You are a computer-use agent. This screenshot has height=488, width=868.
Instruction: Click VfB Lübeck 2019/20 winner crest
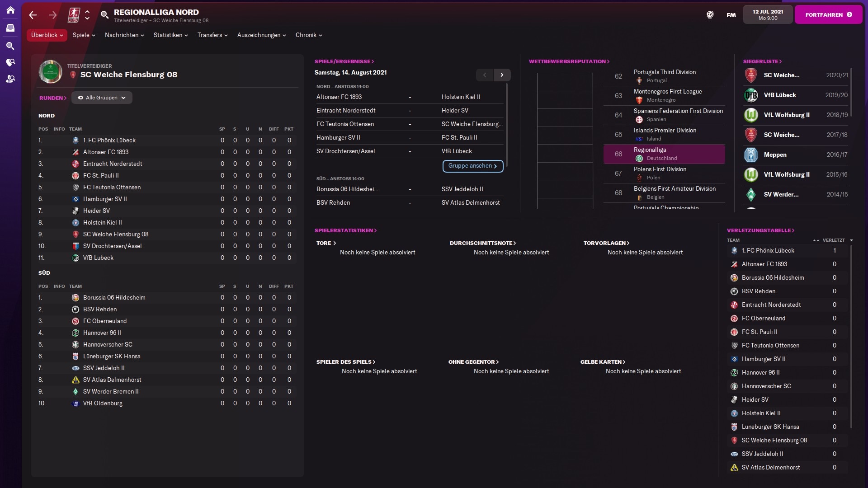(x=751, y=95)
